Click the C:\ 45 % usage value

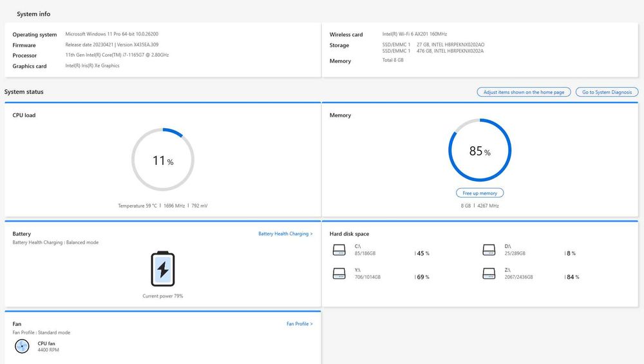pos(423,253)
